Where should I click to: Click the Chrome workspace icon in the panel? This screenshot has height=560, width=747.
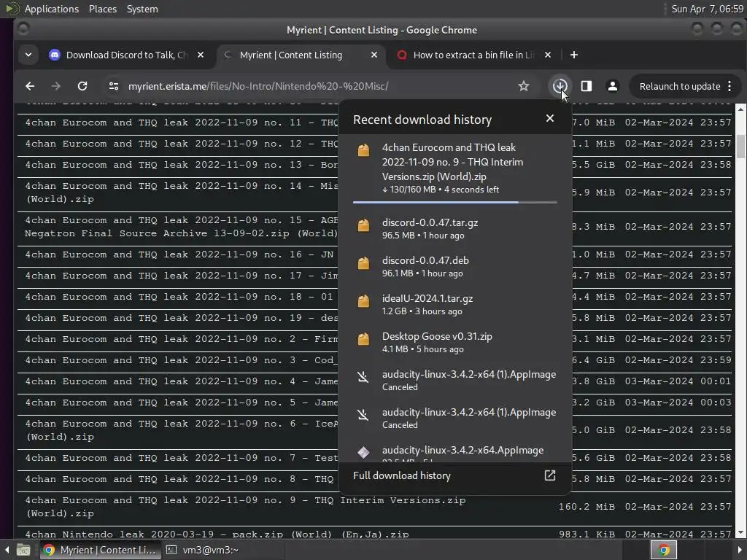(x=664, y=550)
